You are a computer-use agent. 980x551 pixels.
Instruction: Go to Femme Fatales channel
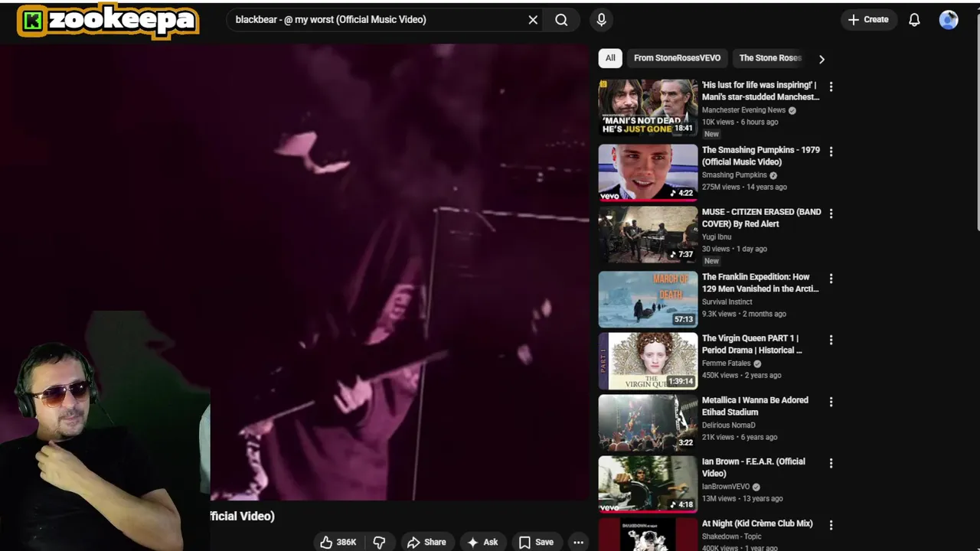click(x=727, y=364)
